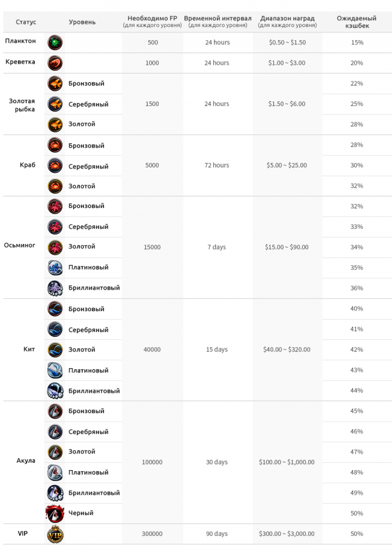Image resolution: width=392 pixels, height=554 pixels.
Task: Click the gold VIP badge icon
Action: (x=55, y=534)
